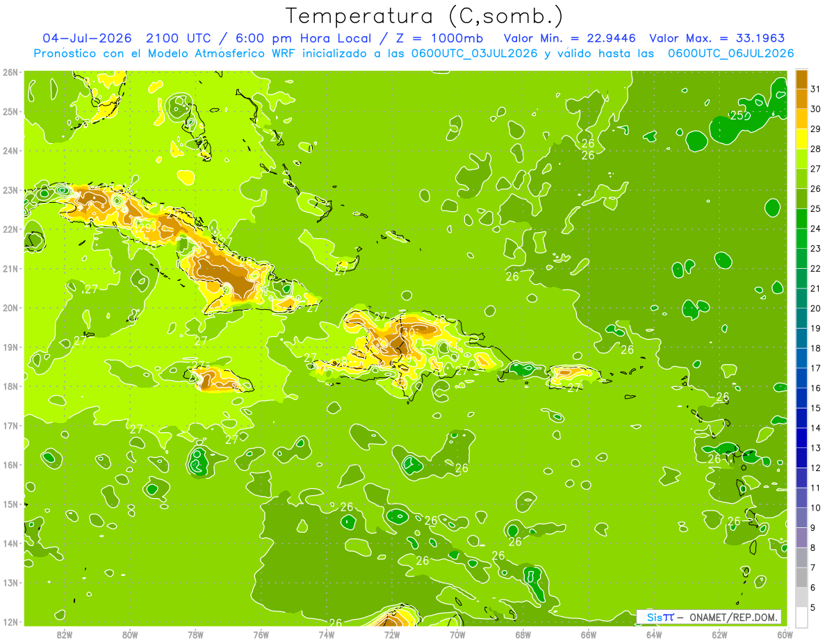The image size is (834, 644).
Task: Click the '12N' latitude axis label
Action: click(x=10, y=622)
